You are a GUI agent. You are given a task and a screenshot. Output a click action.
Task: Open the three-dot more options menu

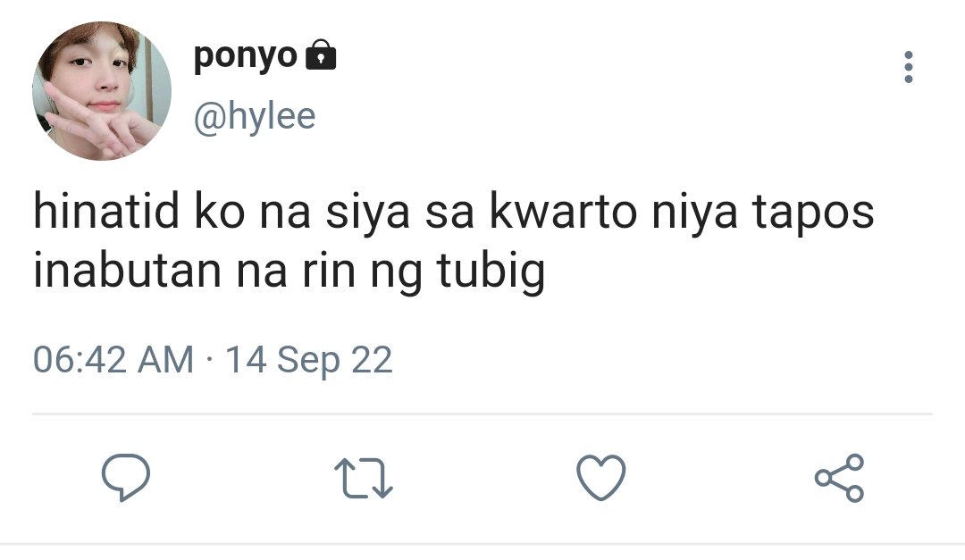[909, 67]
